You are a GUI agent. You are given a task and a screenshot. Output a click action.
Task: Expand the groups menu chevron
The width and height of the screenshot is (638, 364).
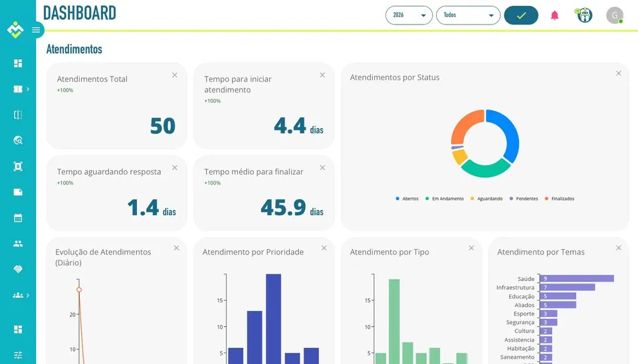(x=28, y=296)
